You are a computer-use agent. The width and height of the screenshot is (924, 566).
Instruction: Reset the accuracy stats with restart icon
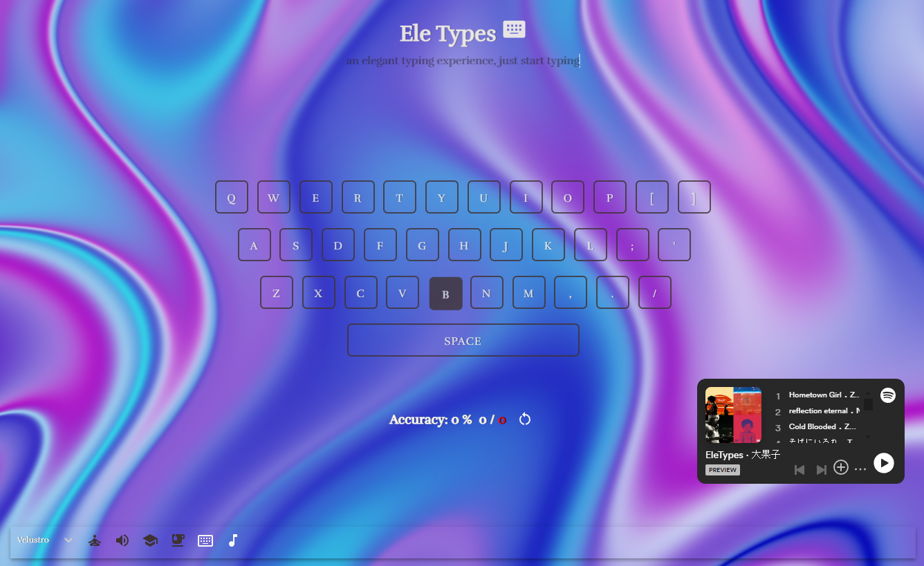click(x=525, y=419)
